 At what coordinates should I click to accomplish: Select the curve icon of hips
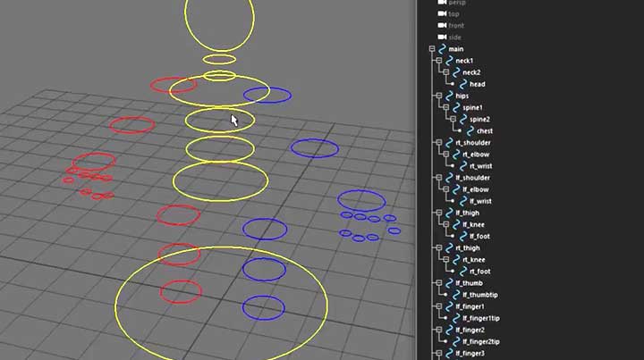point(449,96)
